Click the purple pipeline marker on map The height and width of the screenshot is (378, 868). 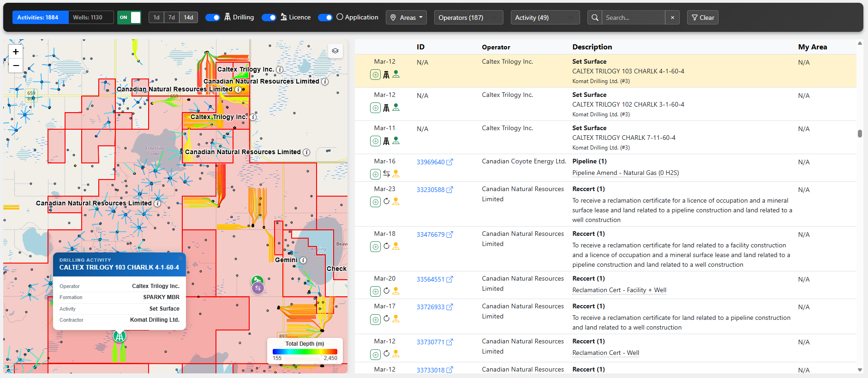pos(258,288)
